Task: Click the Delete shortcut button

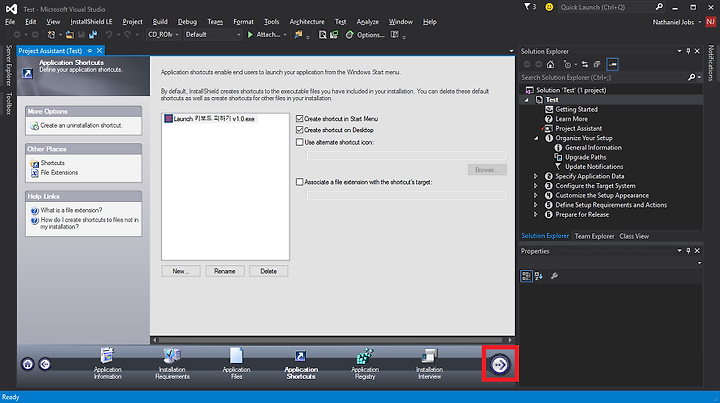Action: [269, 271]
